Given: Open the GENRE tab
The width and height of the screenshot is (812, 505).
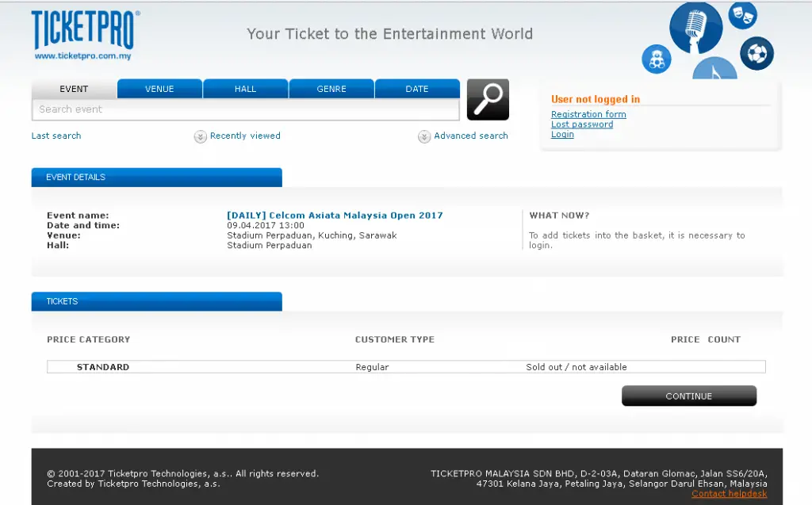Looking at the screenshot, I should pos(331,89).
